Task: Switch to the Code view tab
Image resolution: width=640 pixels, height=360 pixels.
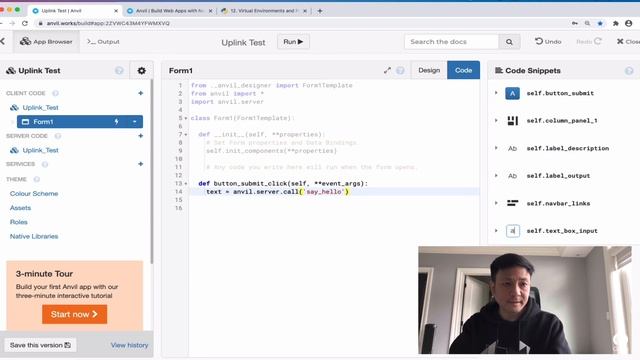Action: click(x=463, y=70)
